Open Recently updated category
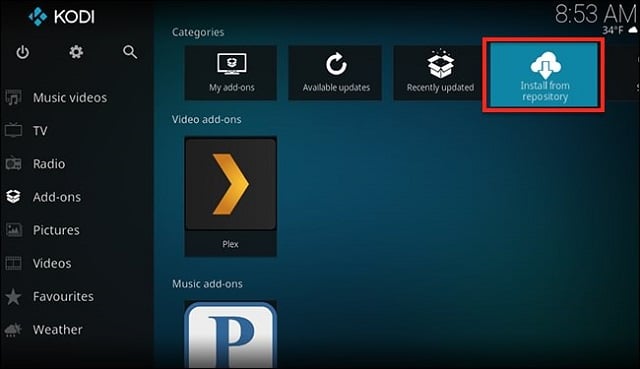 439,73
